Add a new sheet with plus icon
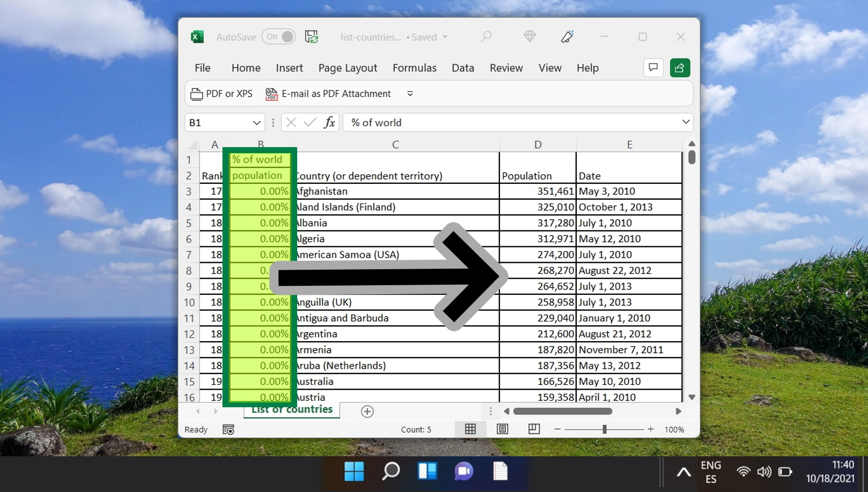 tap(367, 412)
